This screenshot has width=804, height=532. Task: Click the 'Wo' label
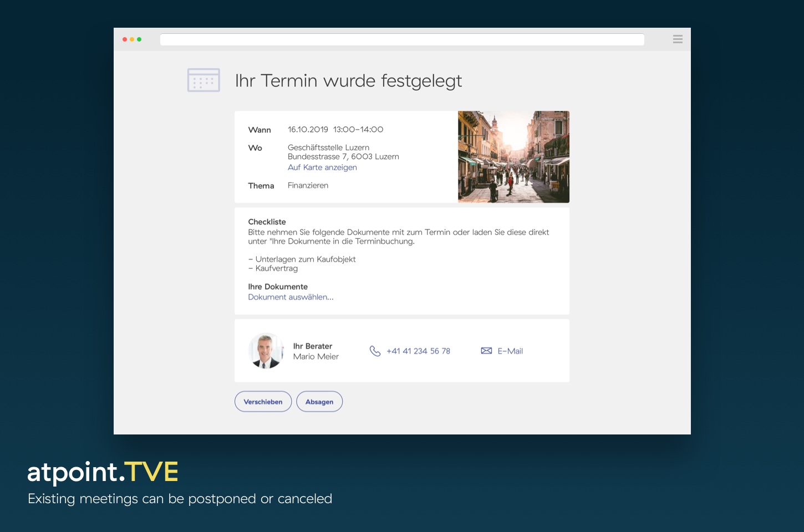255,148
